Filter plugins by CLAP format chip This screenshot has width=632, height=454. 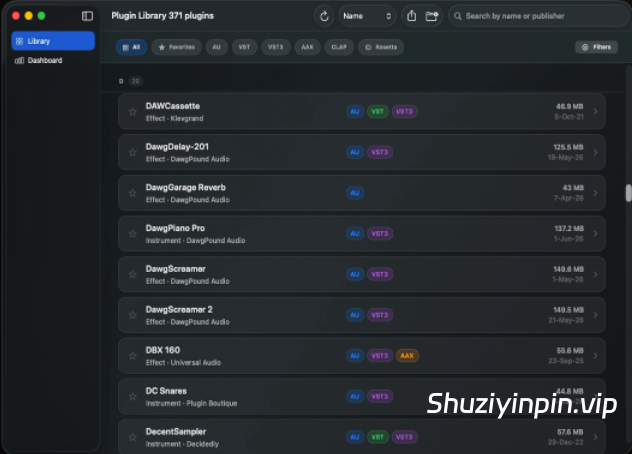pos(339,47)
